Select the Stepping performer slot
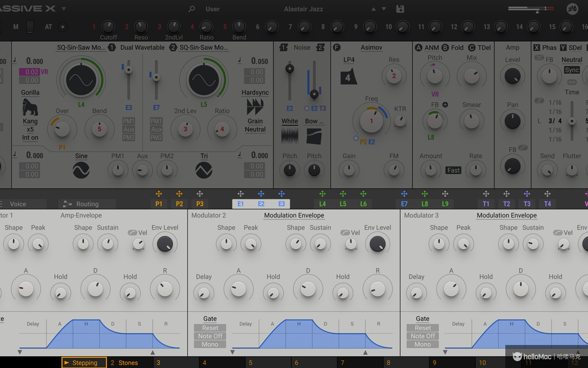 tap(84, 362)
